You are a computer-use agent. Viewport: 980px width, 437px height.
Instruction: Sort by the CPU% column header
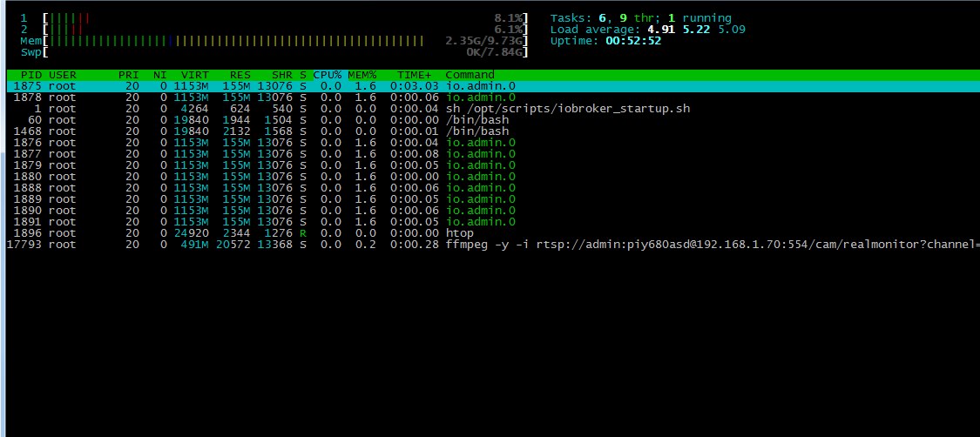[328, 75]
